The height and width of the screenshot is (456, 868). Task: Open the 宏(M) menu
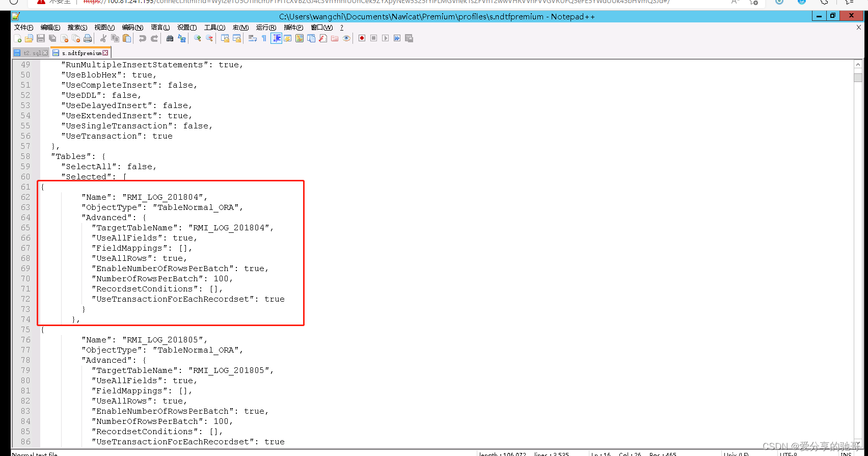tap(241, 27)
